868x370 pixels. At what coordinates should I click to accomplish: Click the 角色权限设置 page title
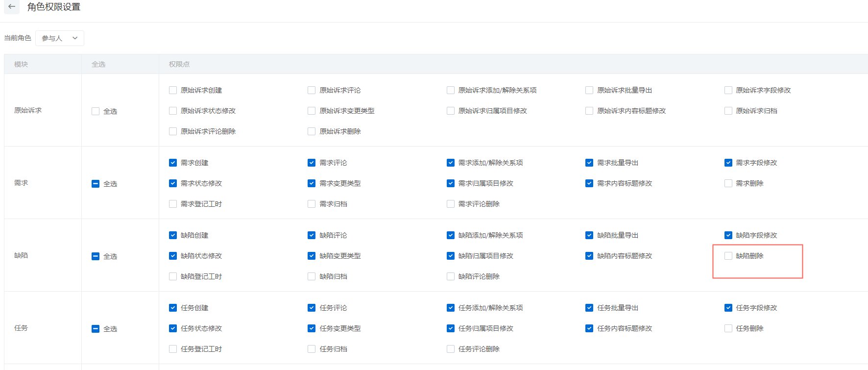(54, 7)
